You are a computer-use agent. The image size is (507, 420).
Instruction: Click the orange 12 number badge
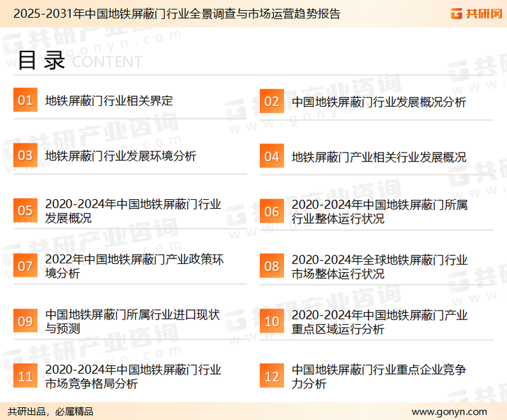click(272, 376)
